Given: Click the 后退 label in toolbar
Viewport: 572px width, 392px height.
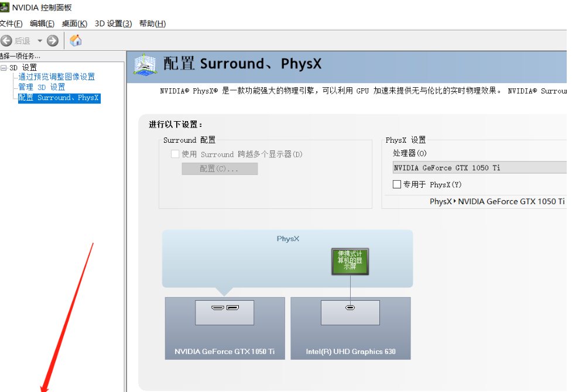Looking at the screenshot, I should coord(22,41).
